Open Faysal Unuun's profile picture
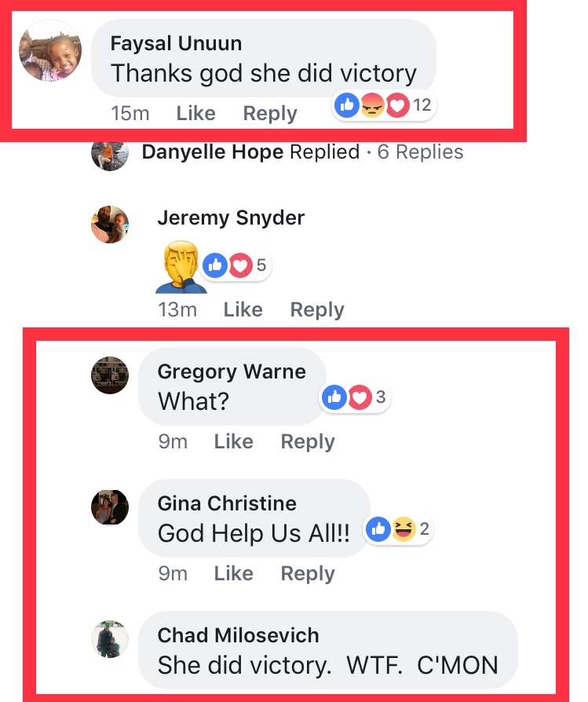 point(50,51)
